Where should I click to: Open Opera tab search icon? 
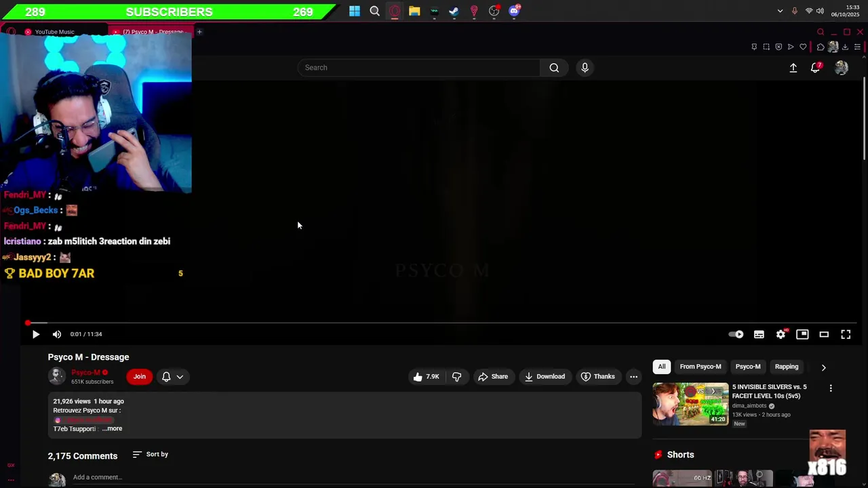click(x=821, y=32)
